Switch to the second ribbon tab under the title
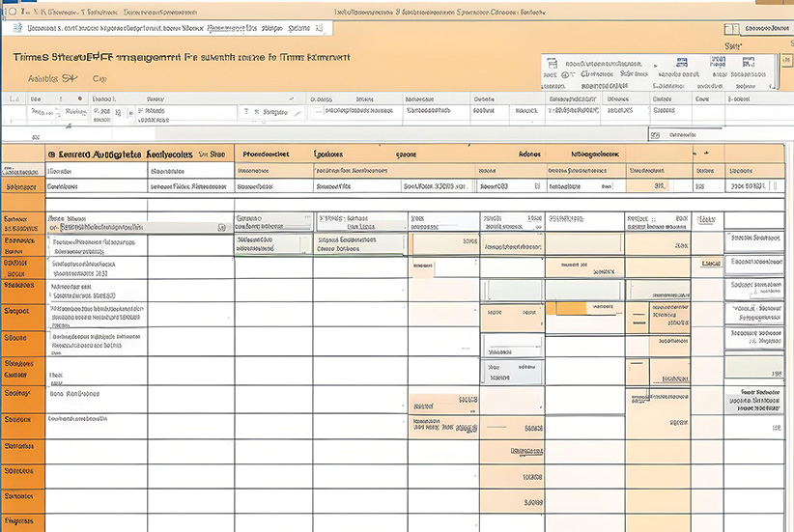 [x=99, y=79]
